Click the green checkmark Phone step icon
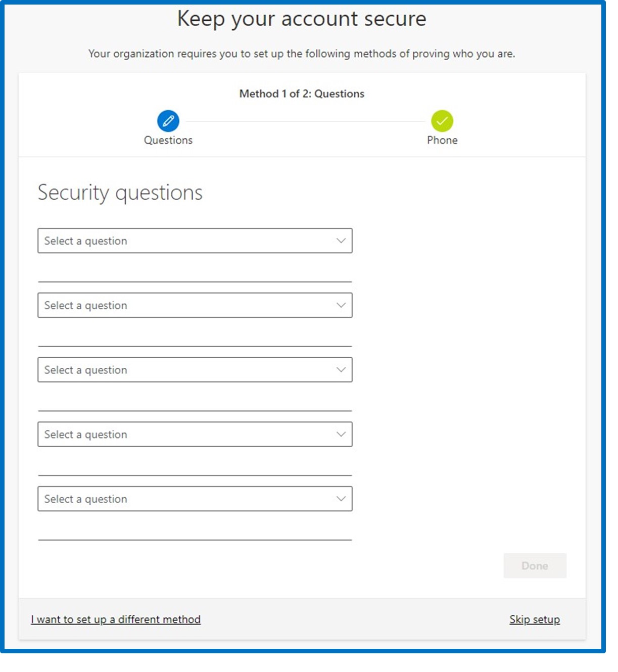This screenshot has height=672, width=618. coord(442,121)
